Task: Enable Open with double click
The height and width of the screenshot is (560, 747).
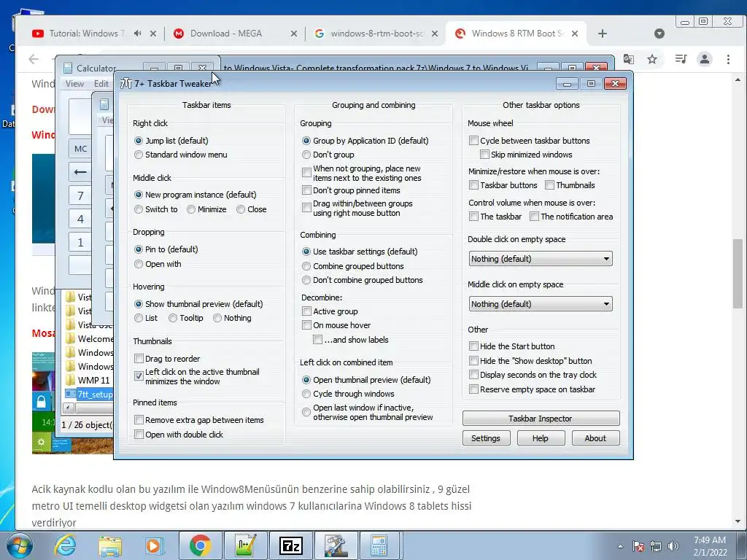Action: [139, 435]
